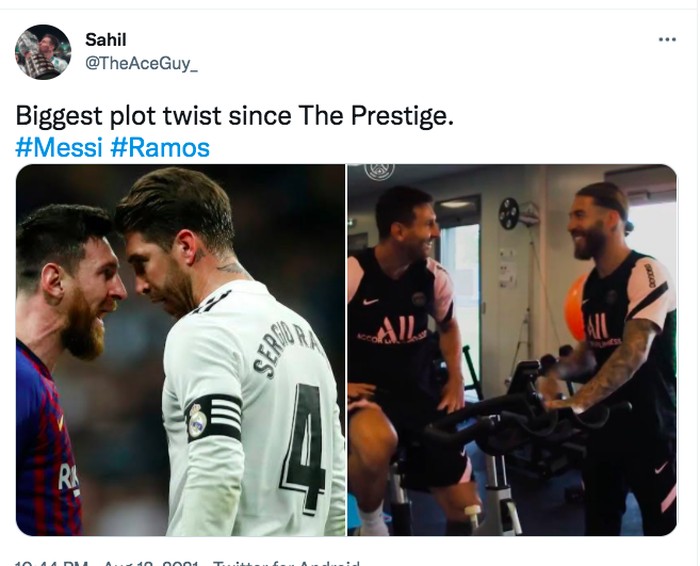The height and width of the screenshot is (566, 700).
Task: Click the captain armband in the left photo
Action: click(213, 417)
